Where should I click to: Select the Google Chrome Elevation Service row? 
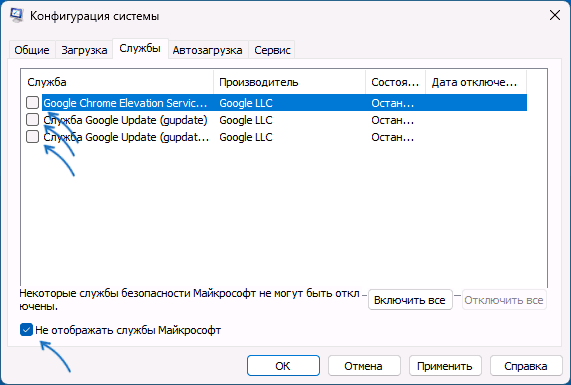point(284,103)
